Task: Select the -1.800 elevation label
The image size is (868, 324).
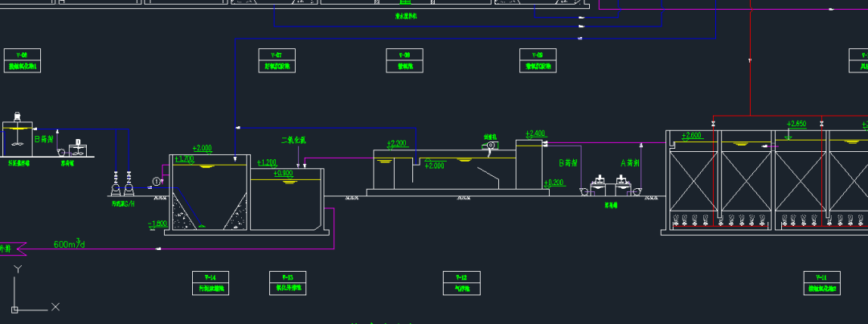Action: click(x=157, y=224)
